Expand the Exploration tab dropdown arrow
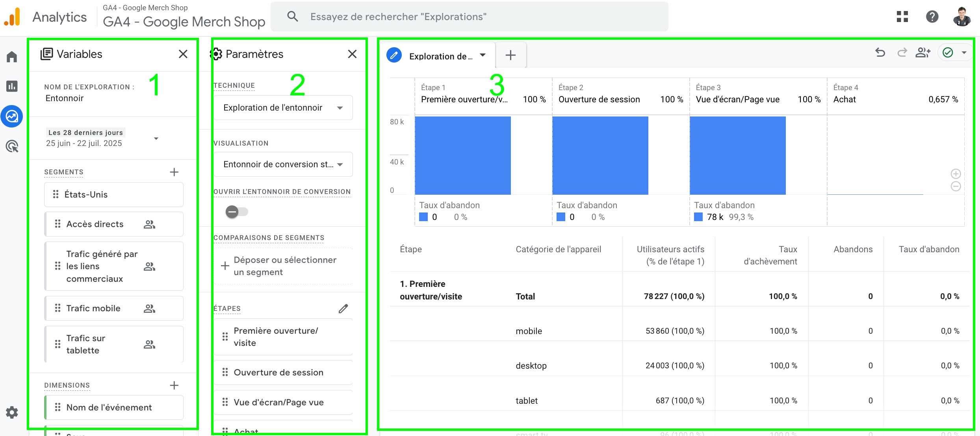The height and width of the screenshot is (436, 980). [x=483, y=55]
